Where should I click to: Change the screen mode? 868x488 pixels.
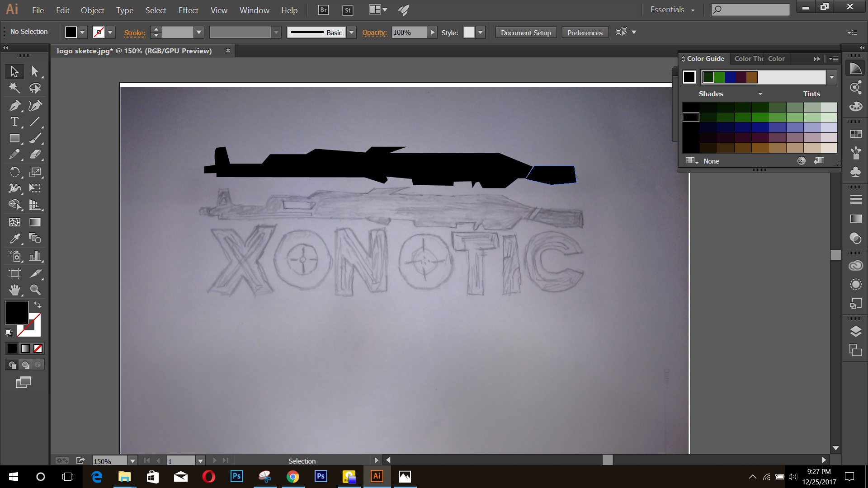pos(24,382)
